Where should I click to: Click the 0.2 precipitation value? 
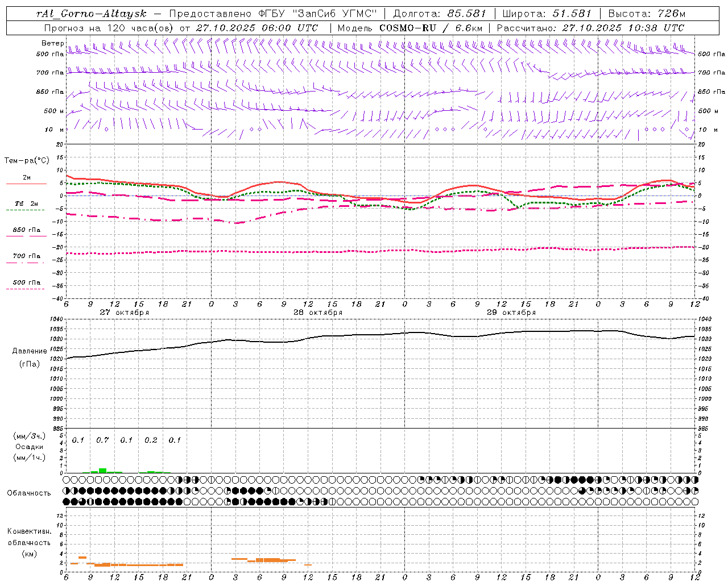coord(151,440)
